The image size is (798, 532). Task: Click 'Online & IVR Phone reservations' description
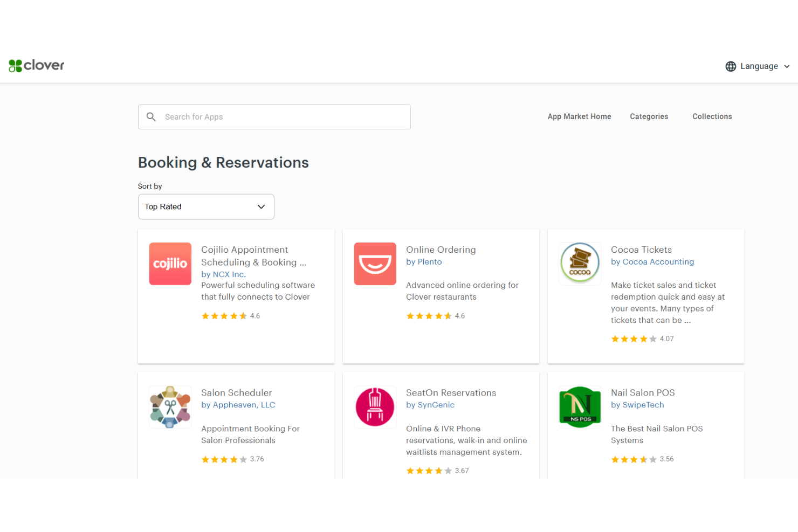(x=466, y=440)
